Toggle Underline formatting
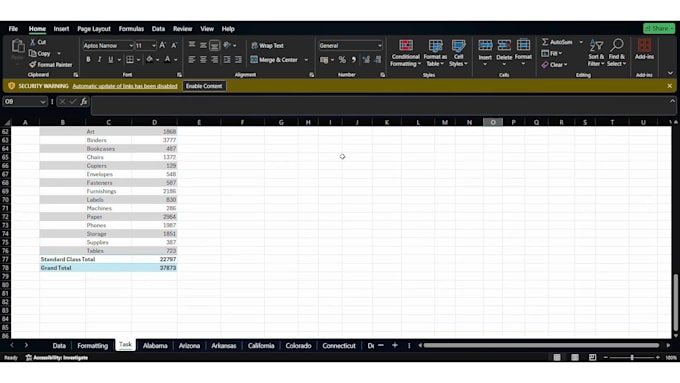The height and width of the screenshot is (383, 680). [111, 59]
